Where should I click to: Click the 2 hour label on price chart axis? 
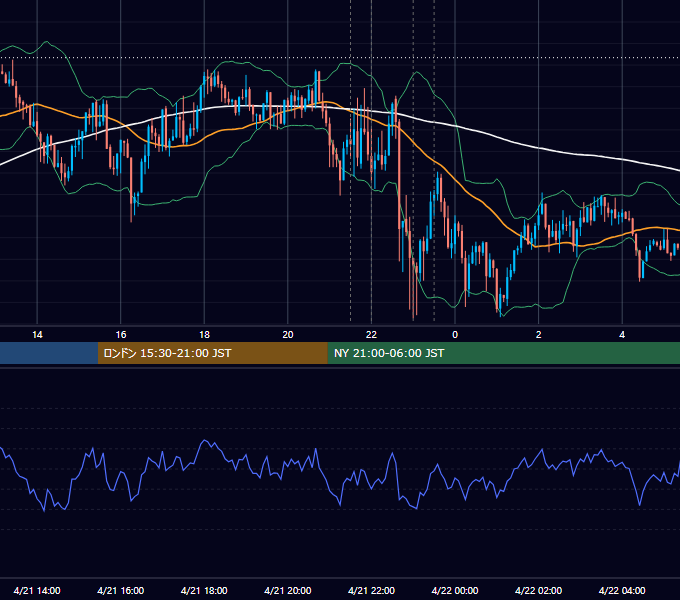(x=539, y=335)
